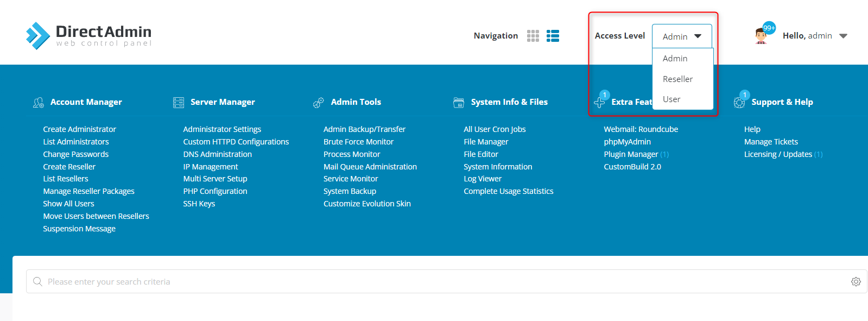Click the System Info & Files folder icon
The width and height of the screenshot is (868, 321).
pyautogui.click(x=459, y=102)
